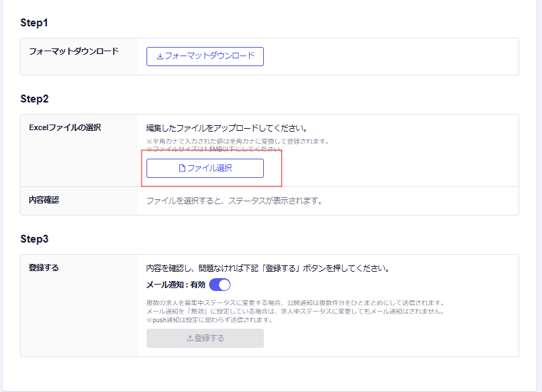The height and width of the screenshot is (392, 542).
Task: Click the document icon on ファイル選択
Action: [182, 169]
